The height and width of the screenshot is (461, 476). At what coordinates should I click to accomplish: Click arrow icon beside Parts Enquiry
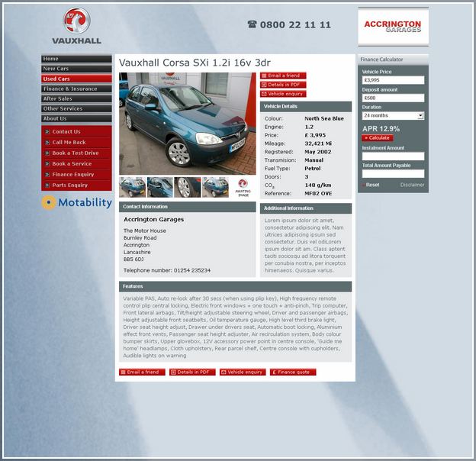pos(47,185)
